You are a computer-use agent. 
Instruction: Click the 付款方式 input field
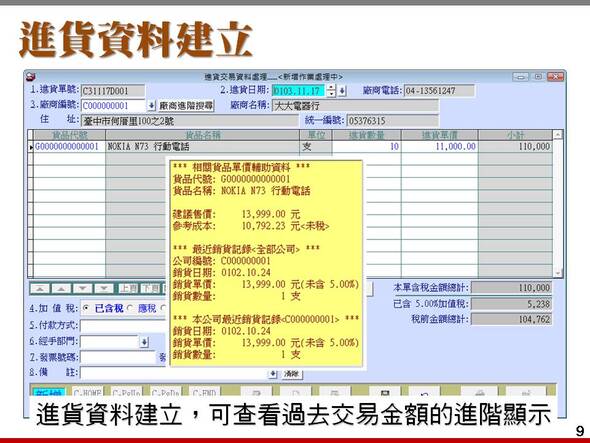click(123, 326)
